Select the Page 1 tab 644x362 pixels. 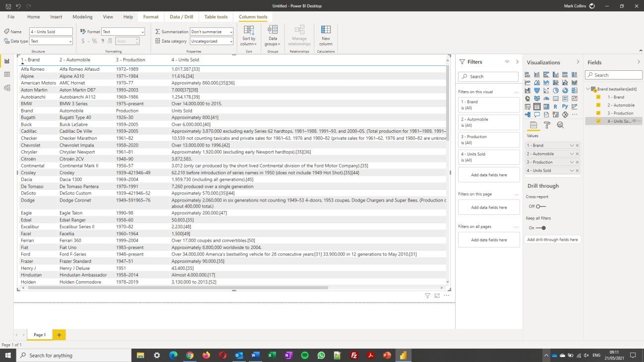click(x=40, y=335)
